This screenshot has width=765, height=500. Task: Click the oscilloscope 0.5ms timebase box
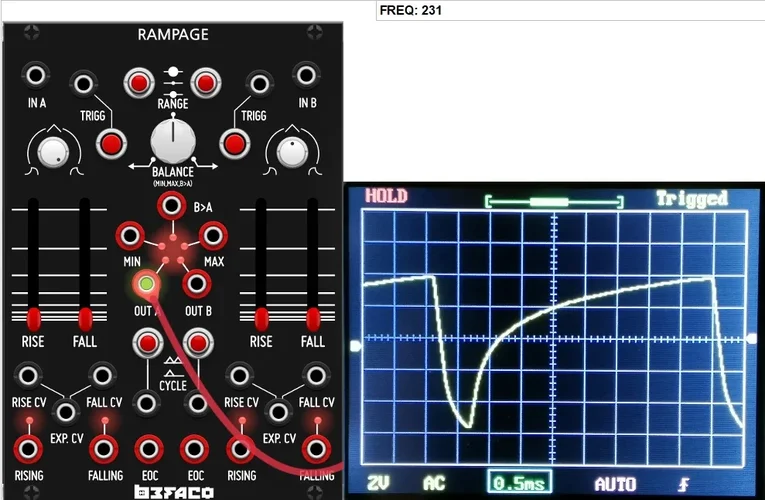click(x=520, y=482)
